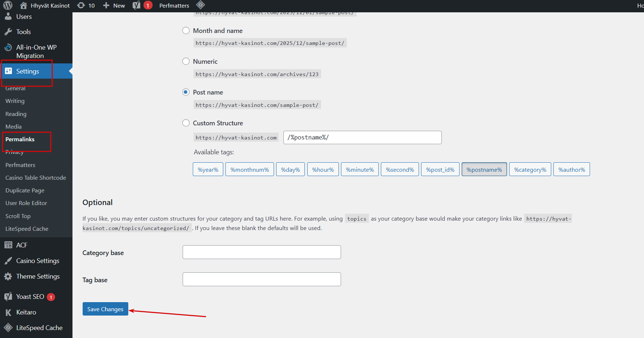Image resolution: width=644 pixels, height=338 pixels.
Task: Click the Yoast red notification badge in admin bar
Action: click(x=148, y=5)
